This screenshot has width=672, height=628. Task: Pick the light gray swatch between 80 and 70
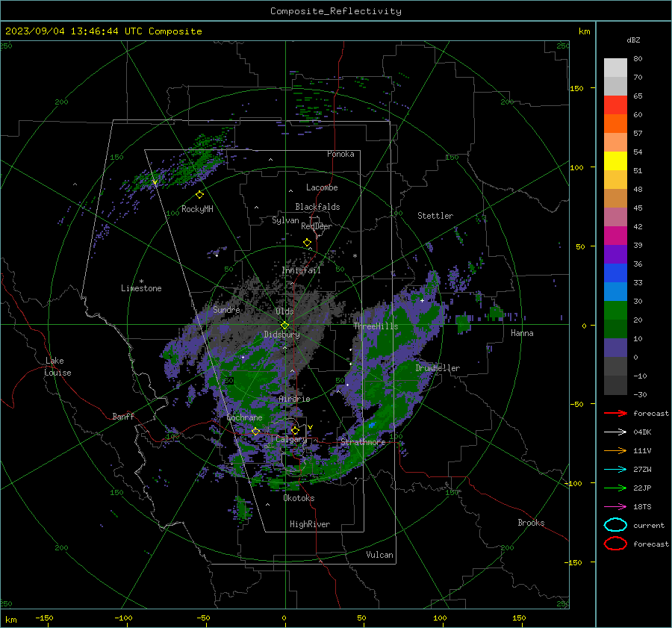(x=615, y=68)
